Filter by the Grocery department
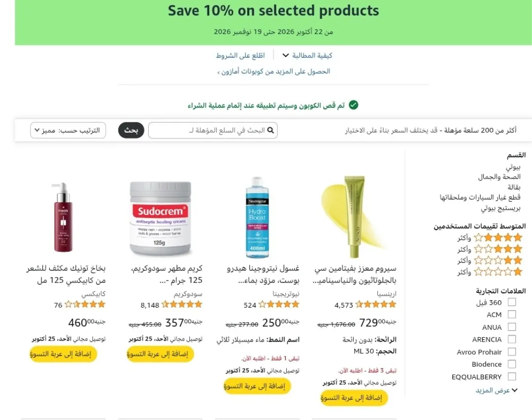532x420 pixels. (x=514, y=187)
